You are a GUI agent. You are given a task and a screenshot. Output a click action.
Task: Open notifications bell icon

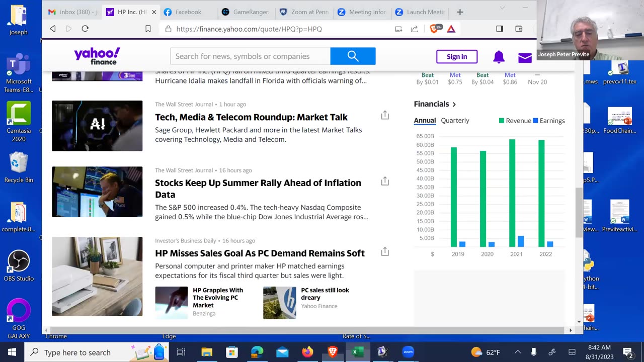pos(499,57)
